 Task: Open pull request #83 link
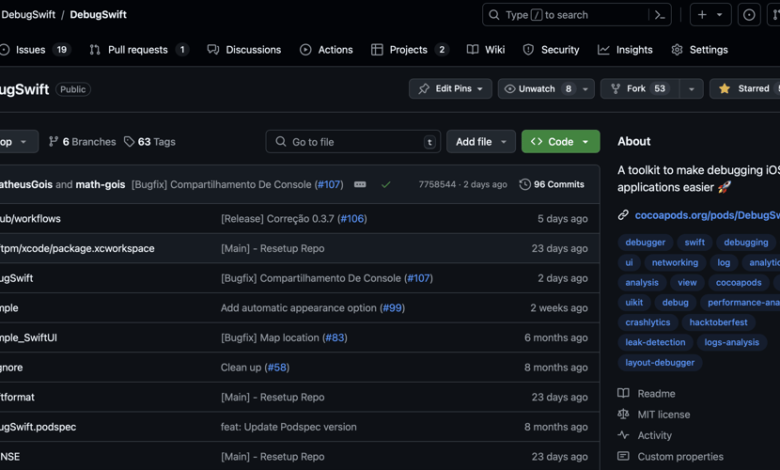point(335,338)
